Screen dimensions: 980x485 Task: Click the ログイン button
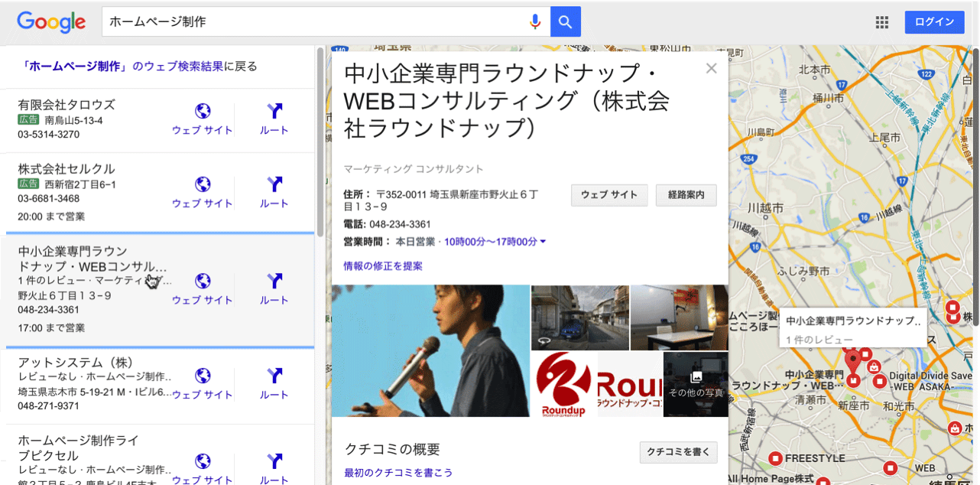pyautogui.click(x=934, y=22)
